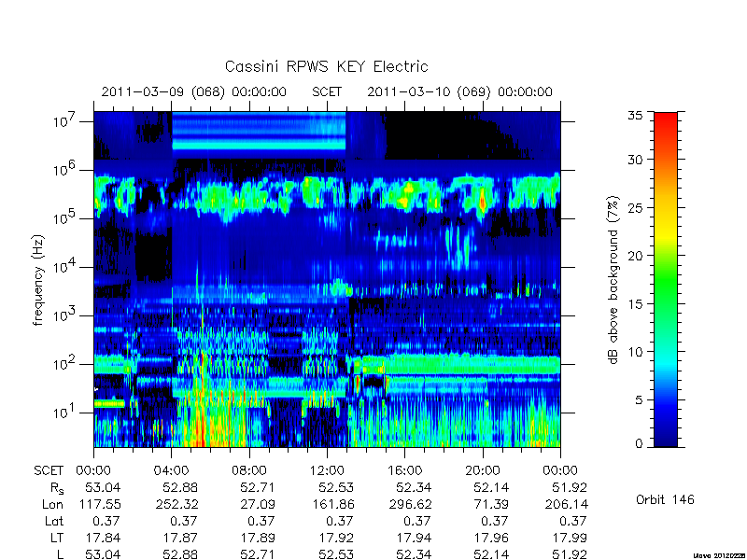
Task: Click the 'frequency (Hz)' axis label
Action: pos(38,280)
